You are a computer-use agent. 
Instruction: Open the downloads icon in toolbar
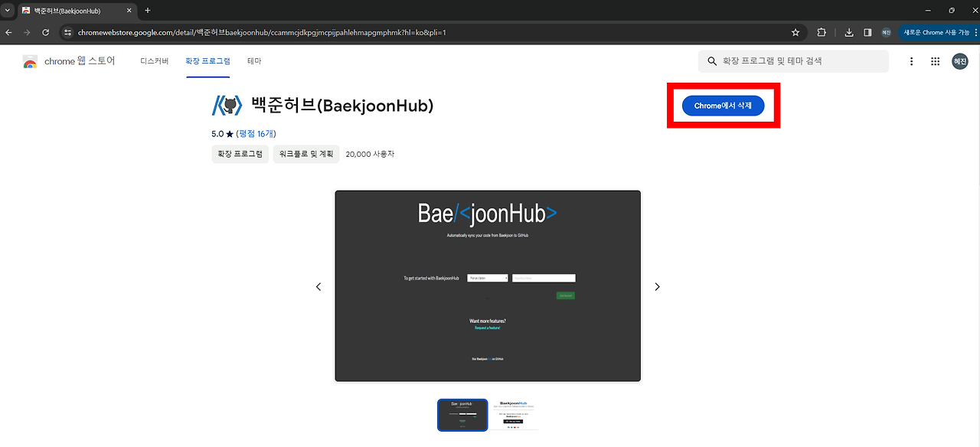(849, 33)
